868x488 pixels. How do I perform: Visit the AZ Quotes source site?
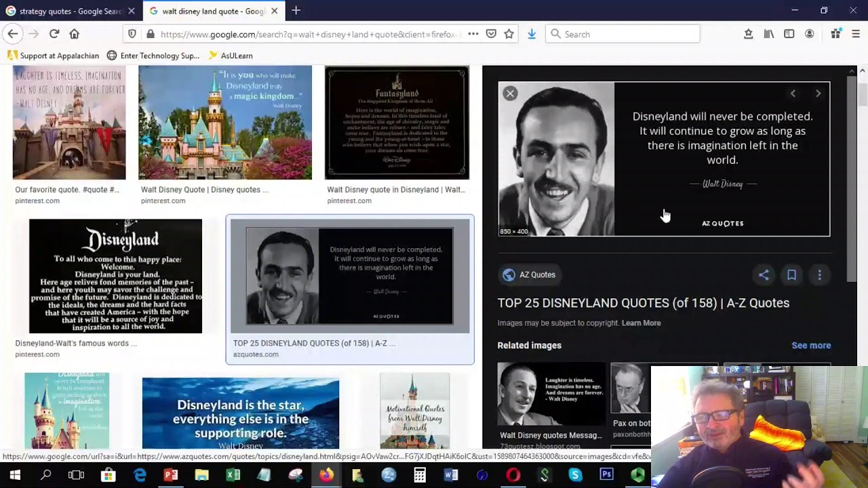[x=529, y=274]
